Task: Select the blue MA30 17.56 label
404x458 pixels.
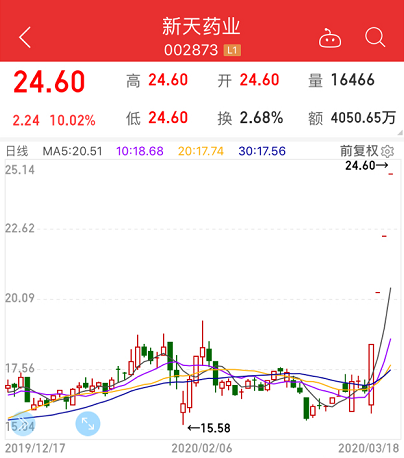Action: coord(262,151)
